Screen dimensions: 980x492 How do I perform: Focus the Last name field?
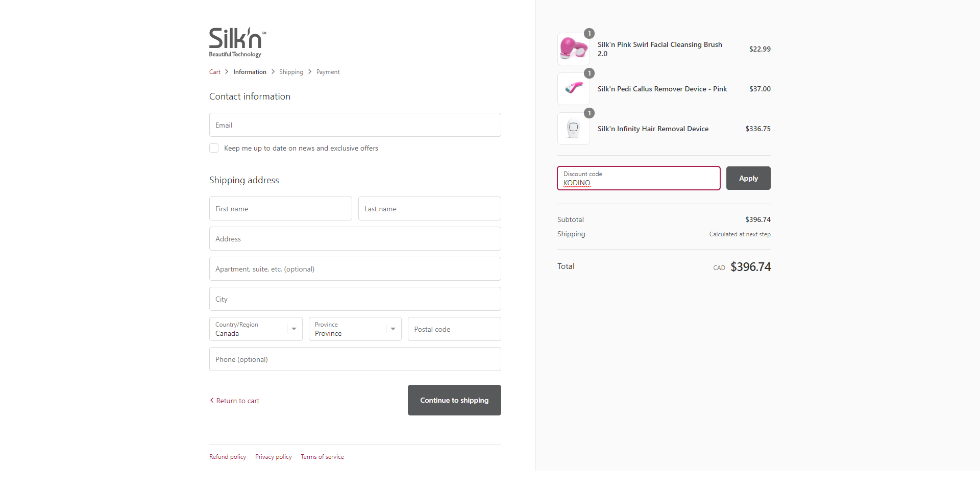click(x=429, y=209)
